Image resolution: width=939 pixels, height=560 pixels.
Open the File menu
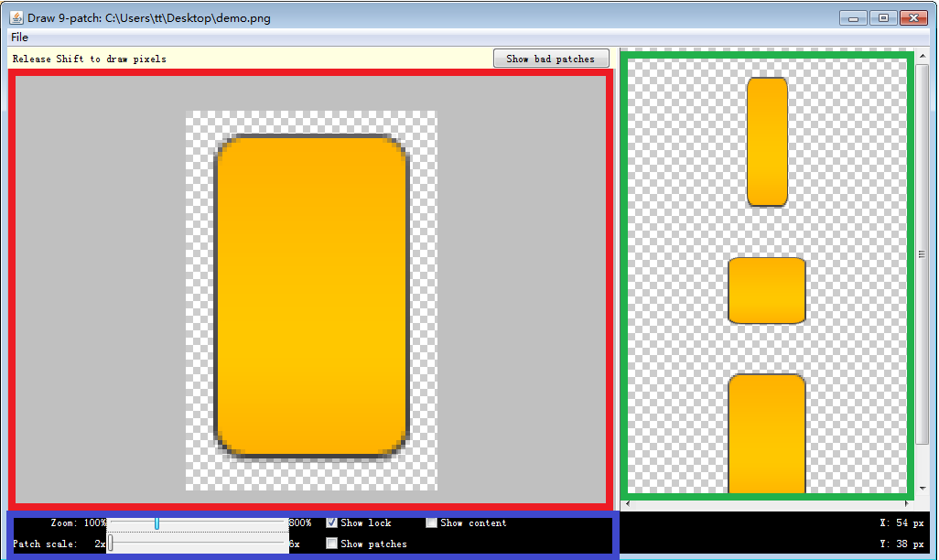(19, 38)
